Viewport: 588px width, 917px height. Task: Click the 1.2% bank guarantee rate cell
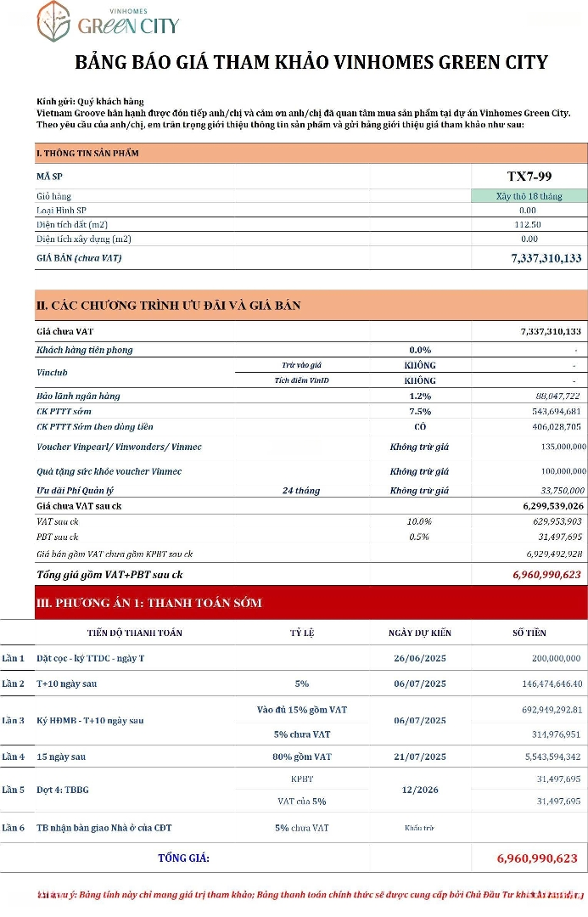click(x=420, y=396)
